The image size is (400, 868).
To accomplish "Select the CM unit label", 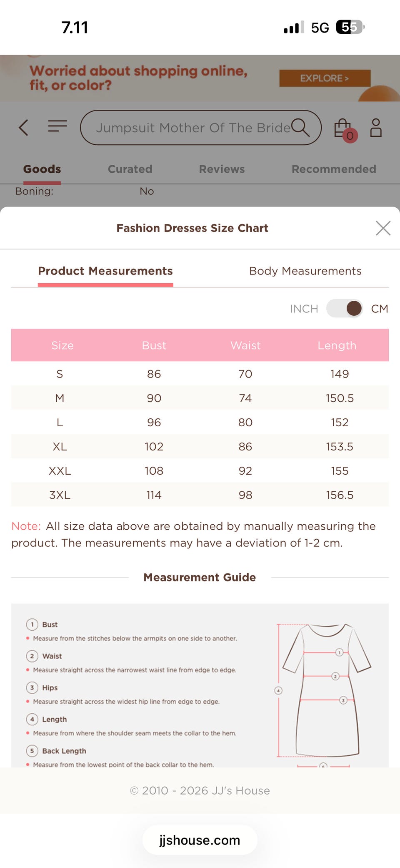I will [379, 309].
